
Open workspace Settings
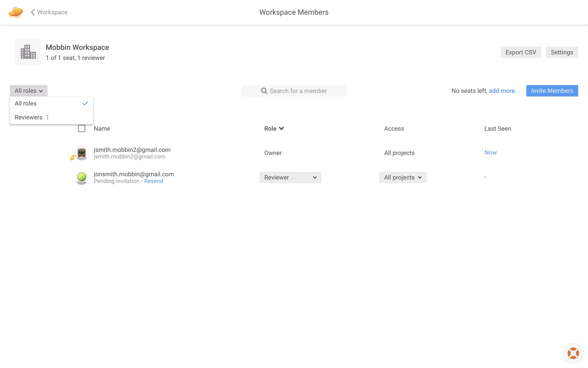pos(562,52)
